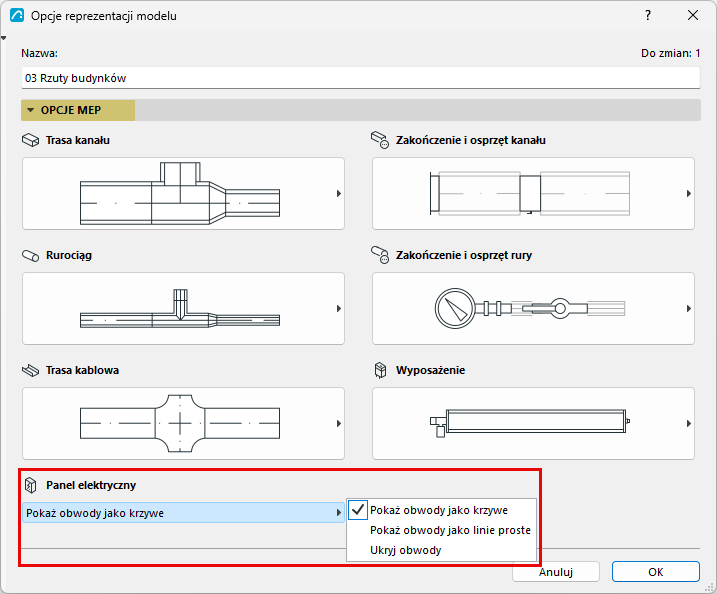Click the Nazwa field with 03 Rzuty budynków
Screen dimensions: 717x594
360,78
